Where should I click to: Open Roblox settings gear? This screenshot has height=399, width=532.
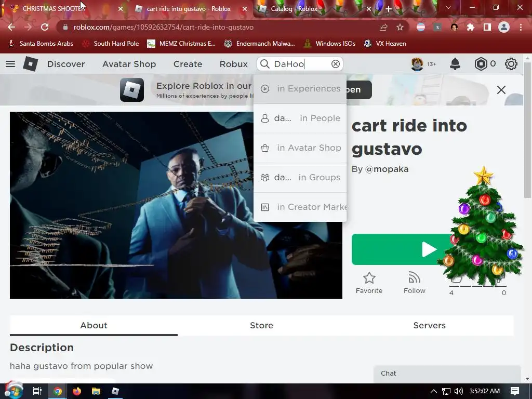(x=511, y=64)
